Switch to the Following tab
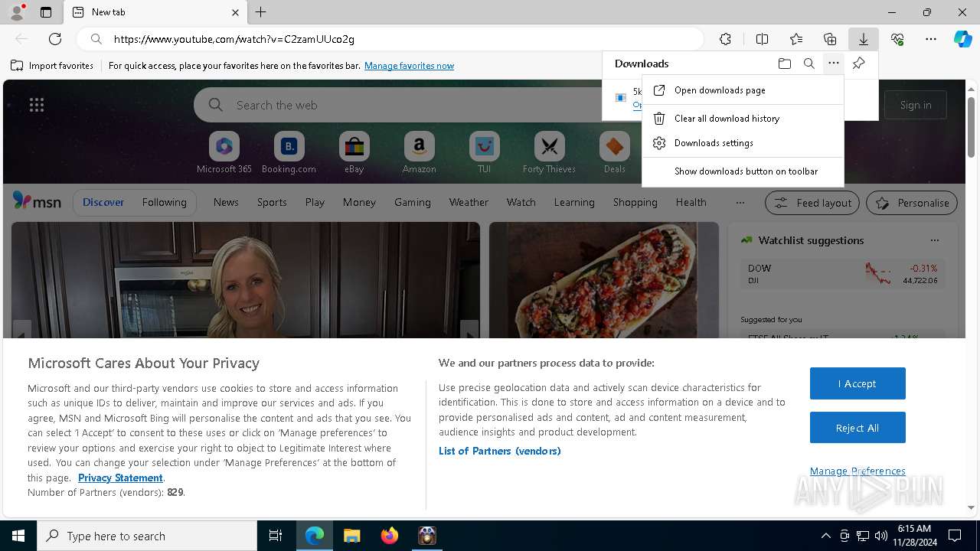This screenshot has height=551, width=980. tap(164, 202)
